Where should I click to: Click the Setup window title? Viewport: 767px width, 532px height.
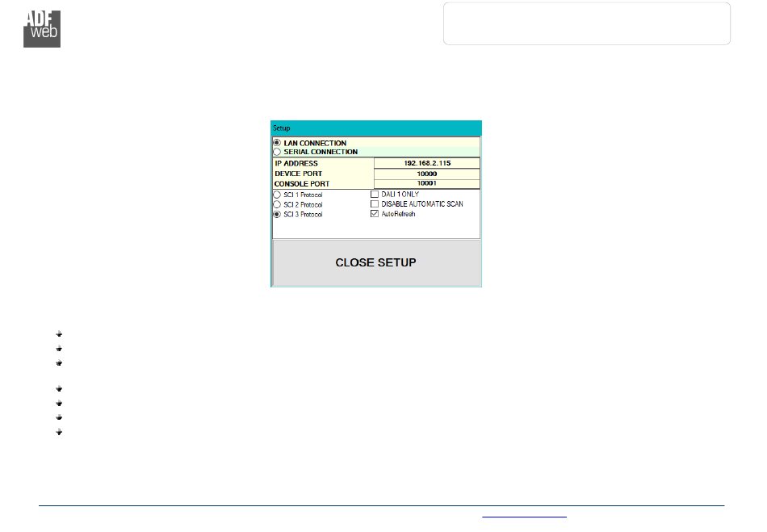281,128
